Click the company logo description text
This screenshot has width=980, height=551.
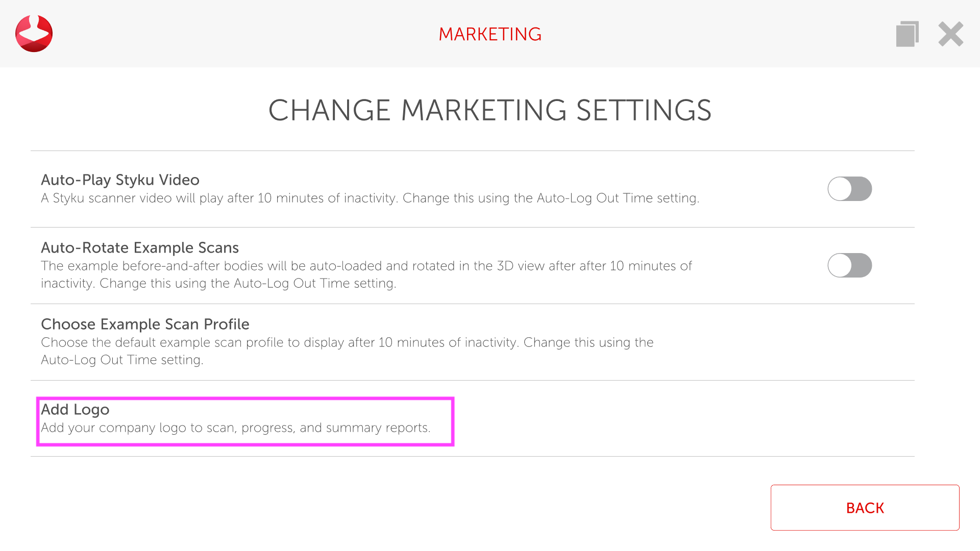click(236, 428)
